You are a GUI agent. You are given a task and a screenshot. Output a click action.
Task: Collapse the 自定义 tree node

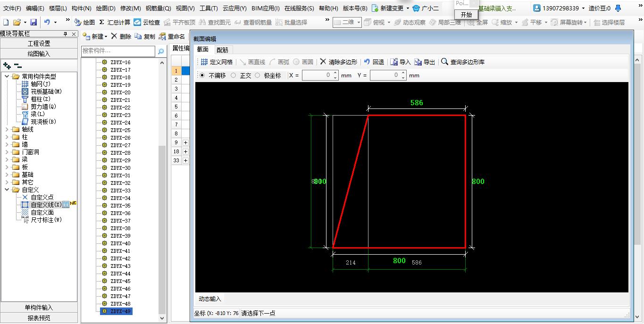tap(7, 190)
